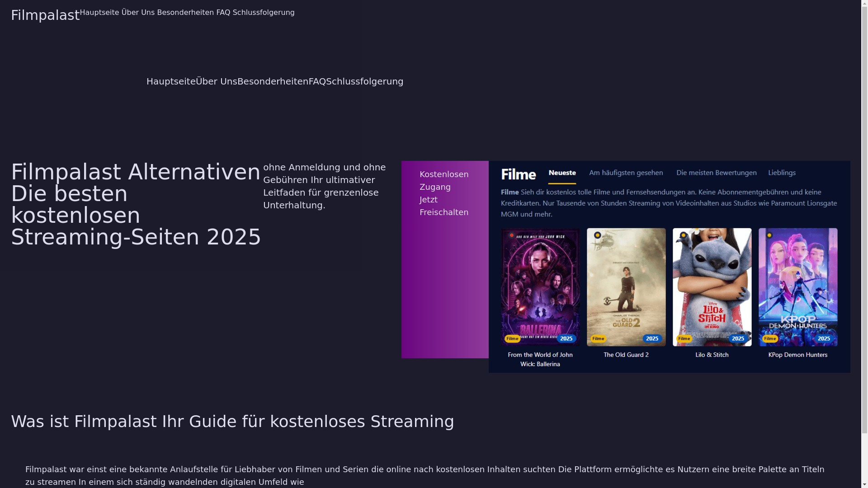Switch to Die meisten Bewertungen tab
The image size is (868, 488).
717,173
